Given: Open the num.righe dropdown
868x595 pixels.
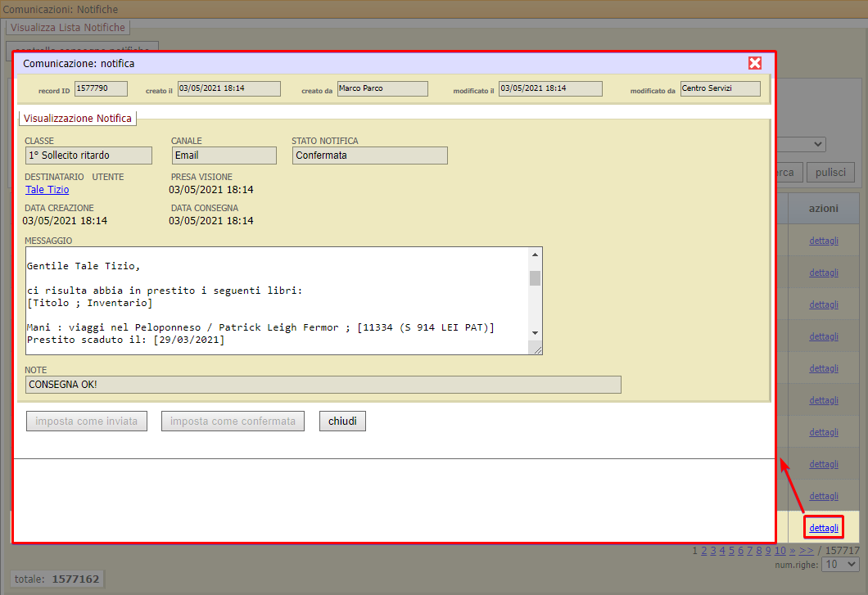Looking at the screenshot, I should (840, 565).
